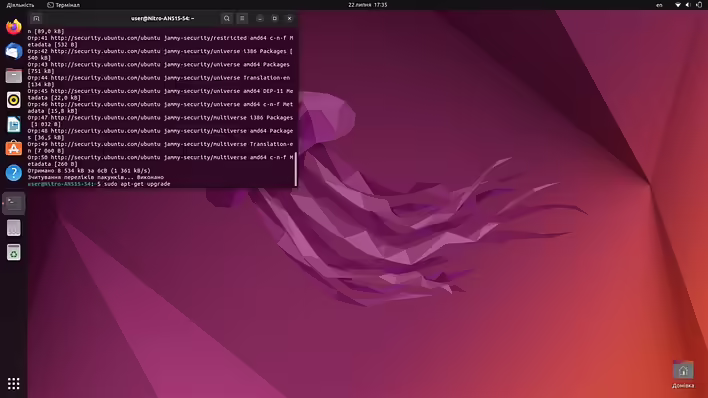
Task: Open LibreOffice Writer from the dock
Action: 14,124
